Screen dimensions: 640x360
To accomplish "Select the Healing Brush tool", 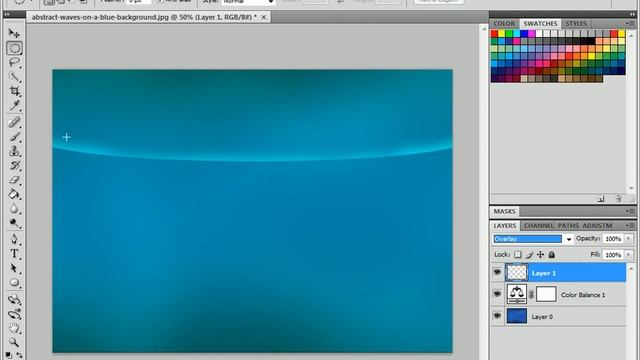I will point(14,122).
